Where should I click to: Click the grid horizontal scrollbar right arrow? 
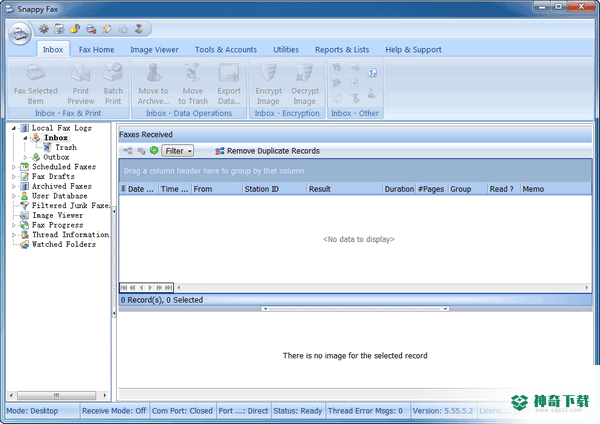pos(587,288)
